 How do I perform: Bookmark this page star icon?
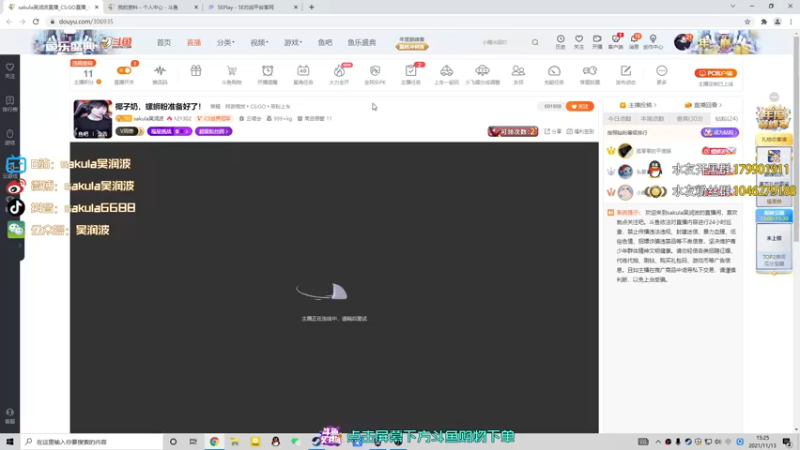pos(747,21)
